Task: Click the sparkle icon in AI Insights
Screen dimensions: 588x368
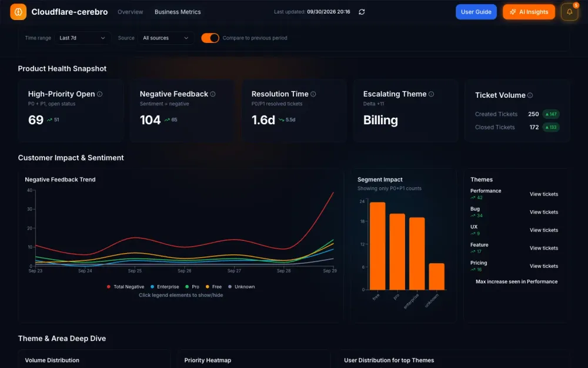Action: 513,12
